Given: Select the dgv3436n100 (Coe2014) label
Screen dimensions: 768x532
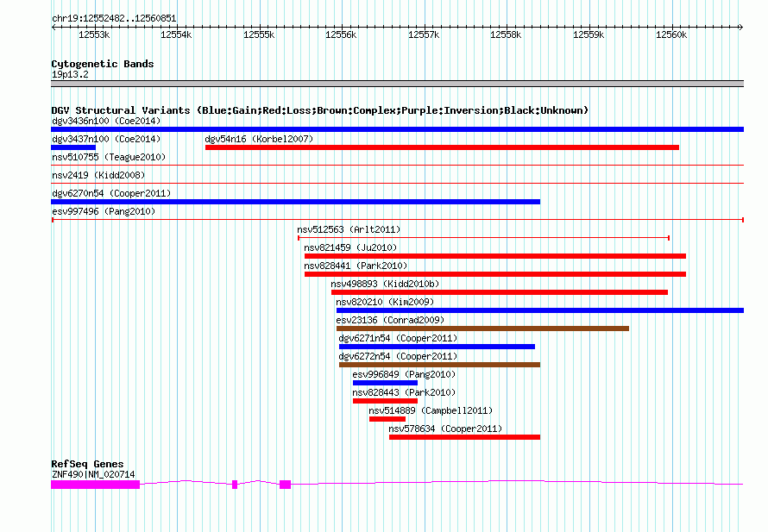Looking at the screenshot, I should [106, 121].
